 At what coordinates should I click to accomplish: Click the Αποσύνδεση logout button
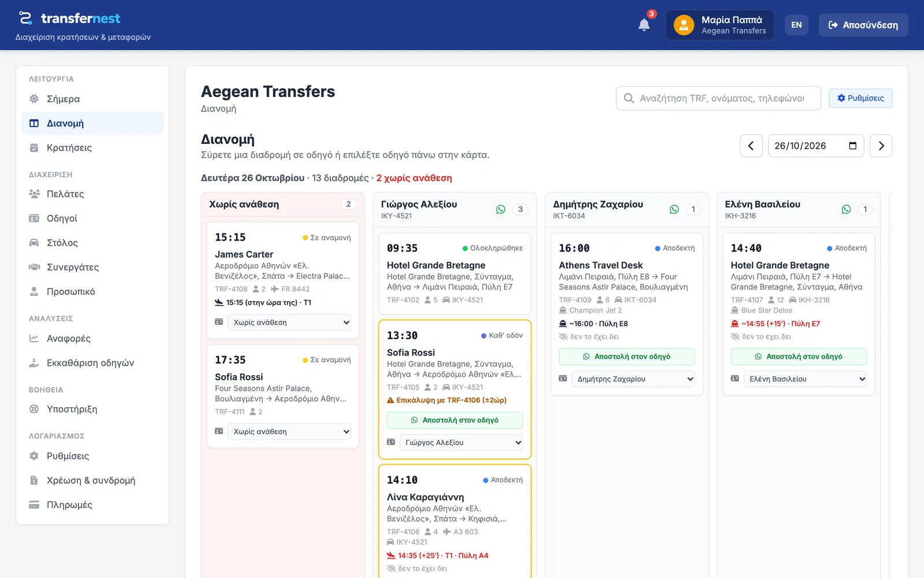863,25
